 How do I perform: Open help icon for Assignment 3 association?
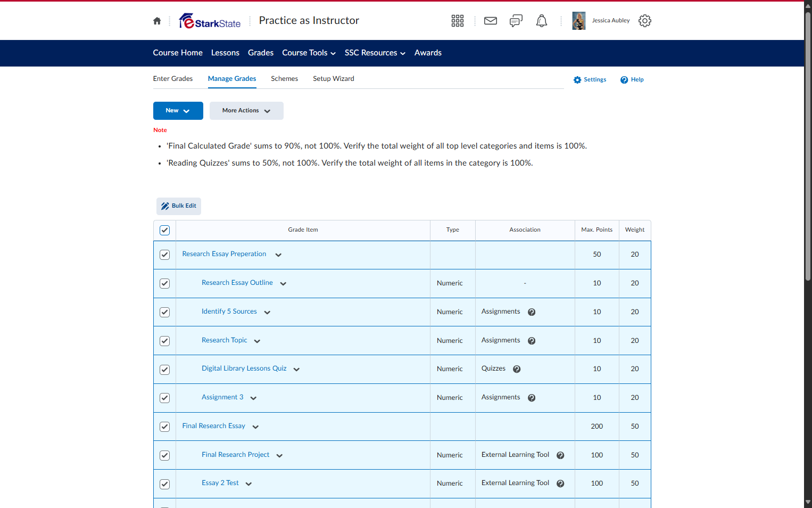point(532,398)
